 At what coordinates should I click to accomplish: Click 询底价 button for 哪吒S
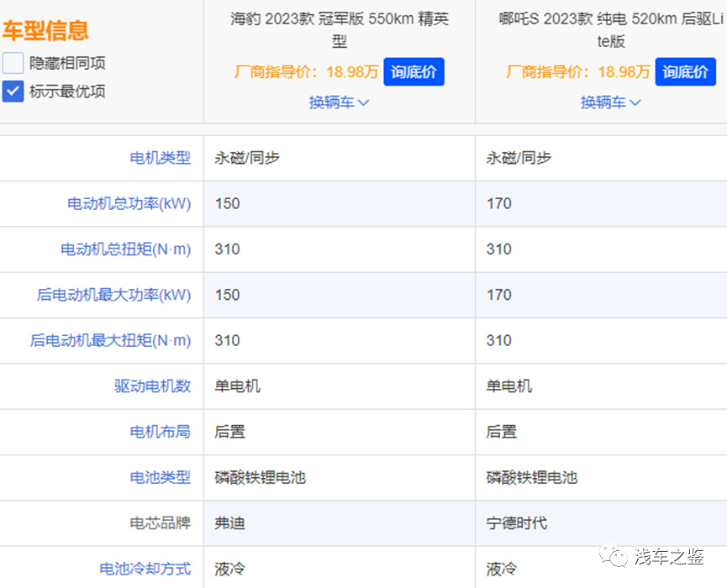coord(685,72)
